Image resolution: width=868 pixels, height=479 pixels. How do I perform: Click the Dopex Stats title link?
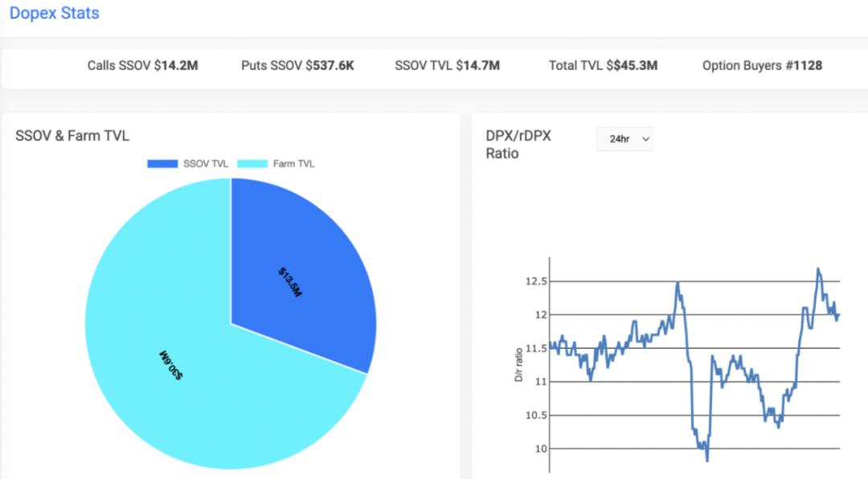coord(55,14)
